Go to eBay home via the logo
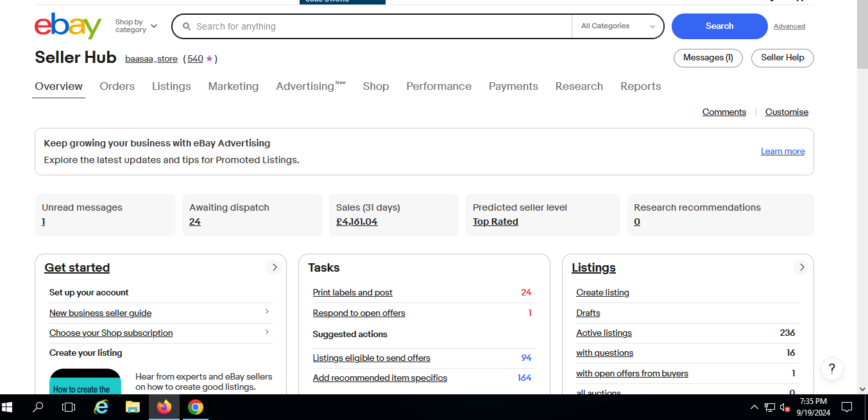This screenshot has width=868, height=420. point(68,26)
